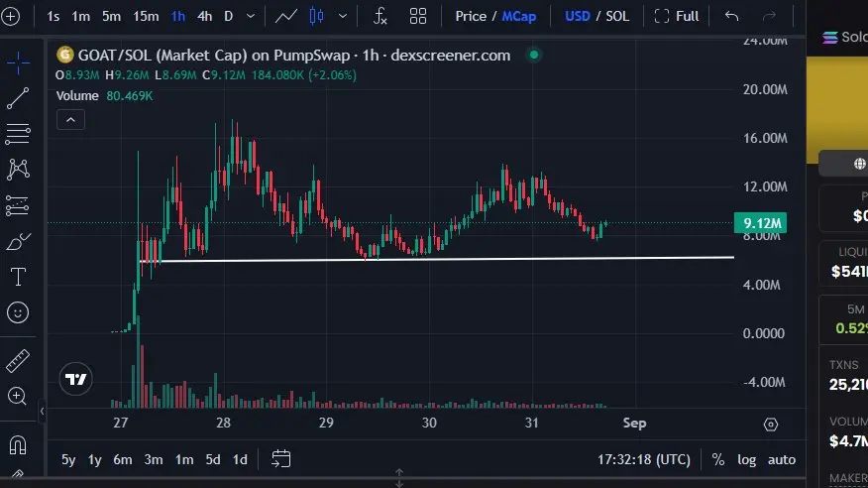Toggle log scale
Screen dimensions: 868x488
[746, 460]
